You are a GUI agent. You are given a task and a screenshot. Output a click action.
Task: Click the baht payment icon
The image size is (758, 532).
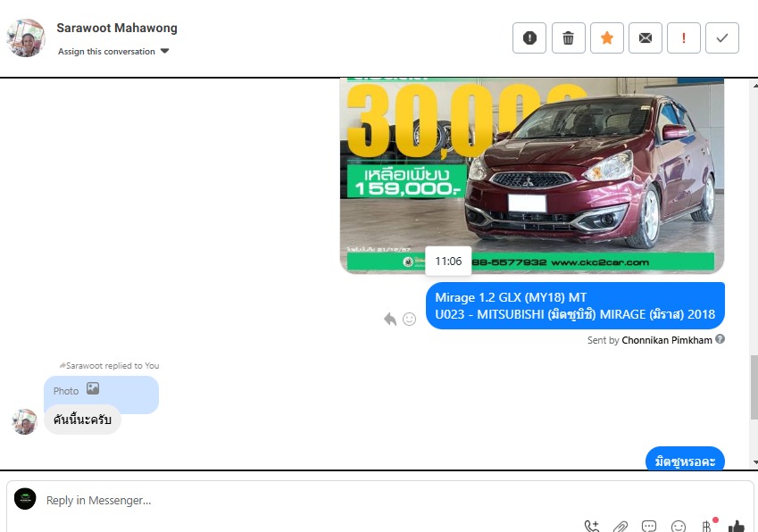point(707,526)
